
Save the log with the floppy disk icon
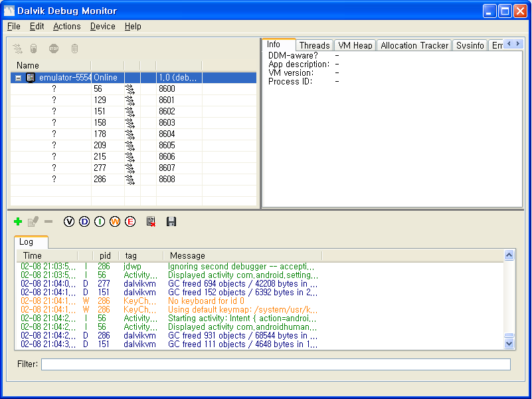coord(171,221)
